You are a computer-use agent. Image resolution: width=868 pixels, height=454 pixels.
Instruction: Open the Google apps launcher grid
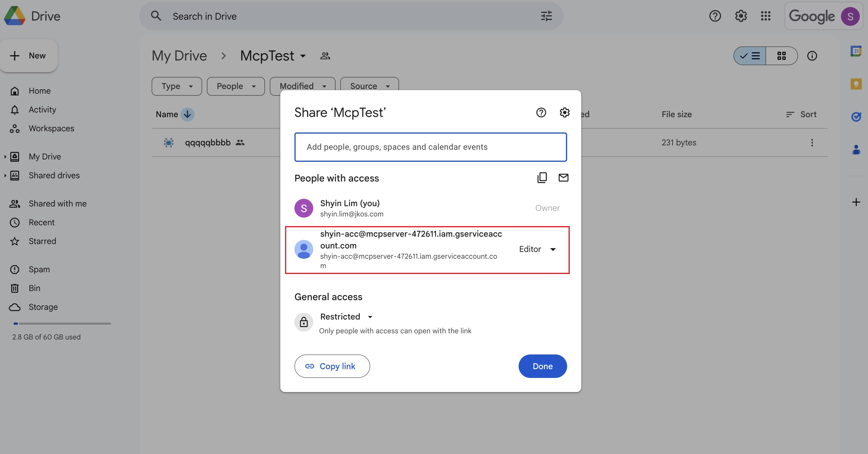765,16
